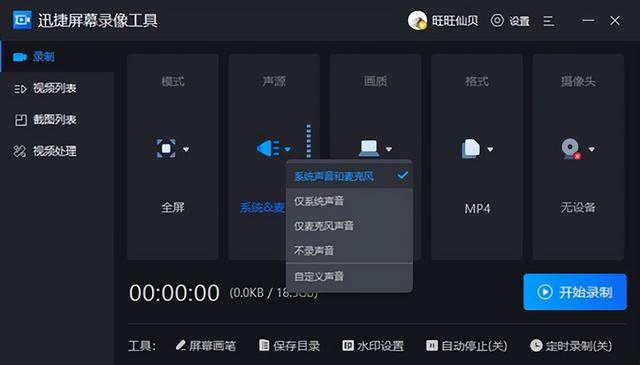Open 保存目录 folder setting

pos(289,346)
